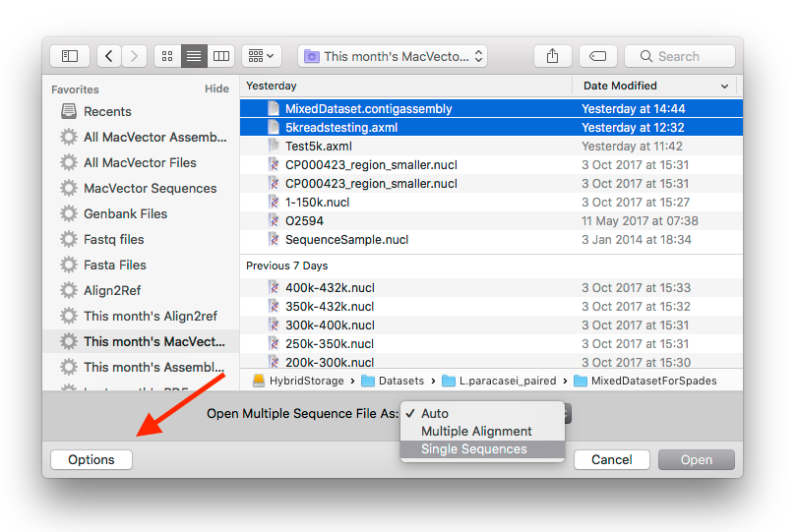This screenshot has width=797, height=532.
Task: Switch to list view mode
Action: tap(194, 56)
